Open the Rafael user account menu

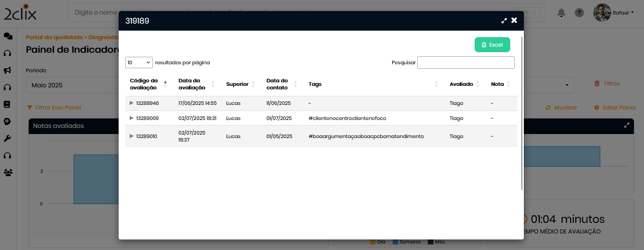click(614, 13)
